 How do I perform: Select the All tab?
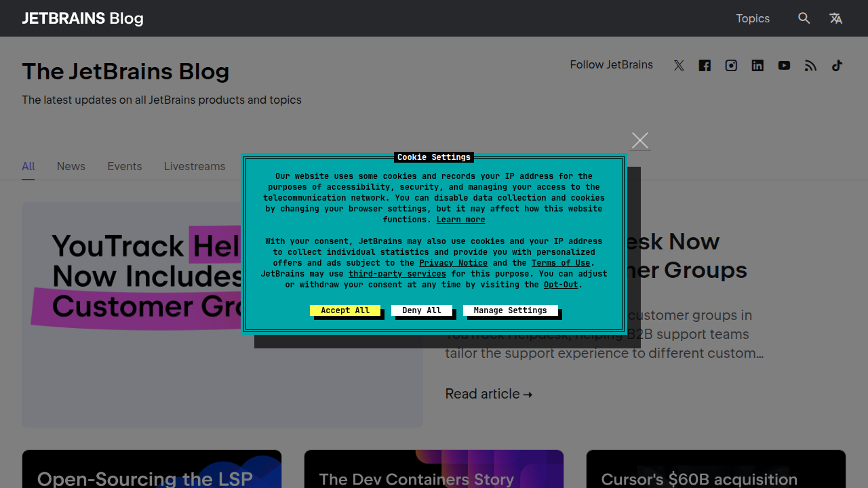coord(28,166)
